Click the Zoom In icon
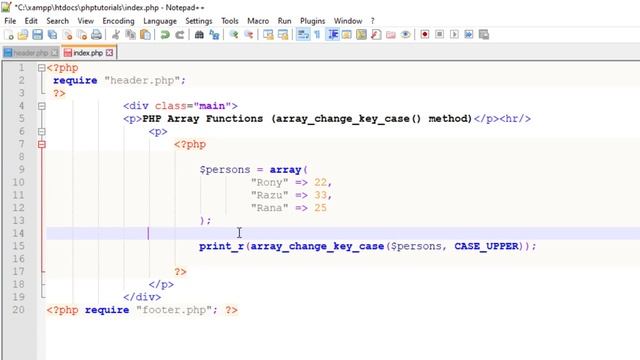This screenshot has height=360, width=640. point(234,35)
